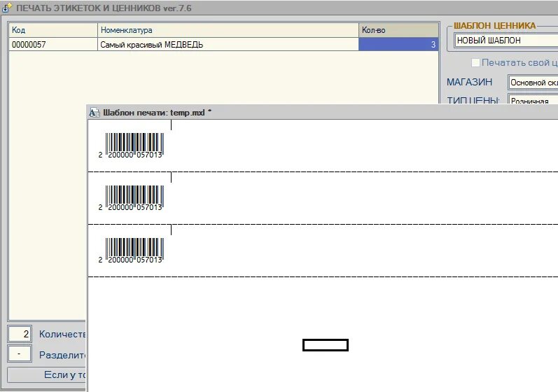Toggle the Печатать свой checkbox
558x392 pixels.
(475, 62)
